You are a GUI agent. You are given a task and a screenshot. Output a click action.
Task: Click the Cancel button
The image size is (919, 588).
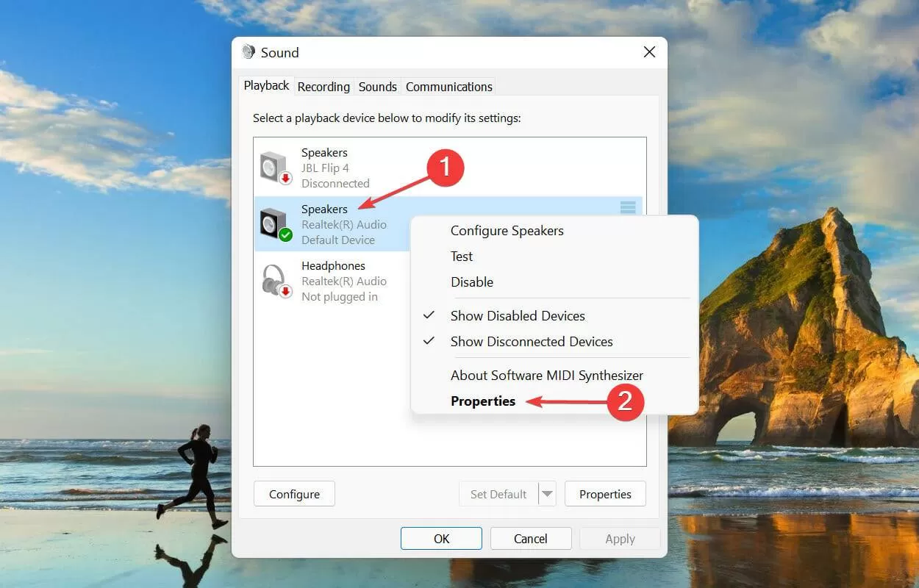[x=531, y=539]
